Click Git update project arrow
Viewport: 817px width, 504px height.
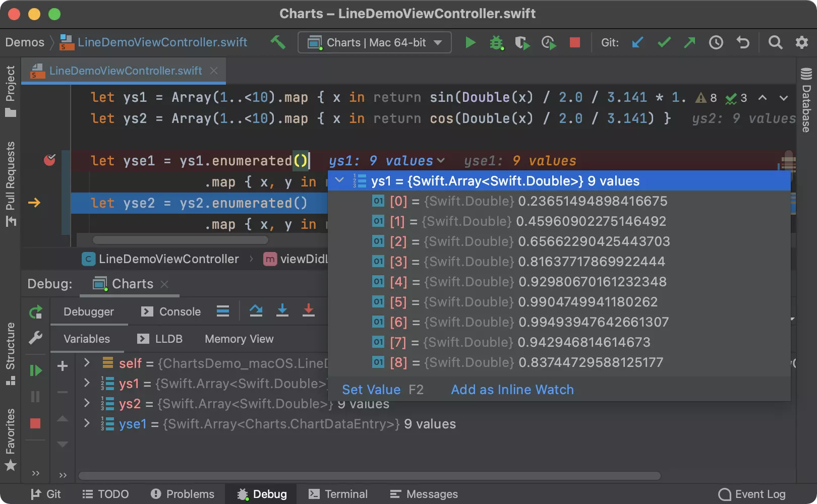coord(637,43)
